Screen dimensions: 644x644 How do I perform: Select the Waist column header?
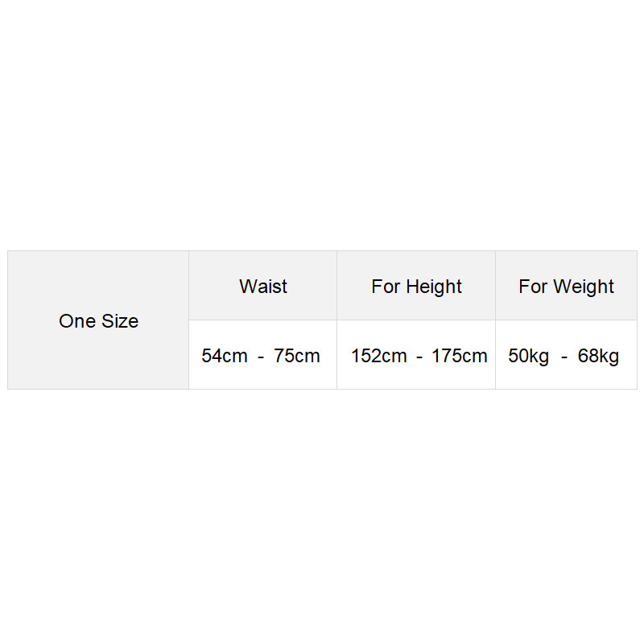[263, 286]
